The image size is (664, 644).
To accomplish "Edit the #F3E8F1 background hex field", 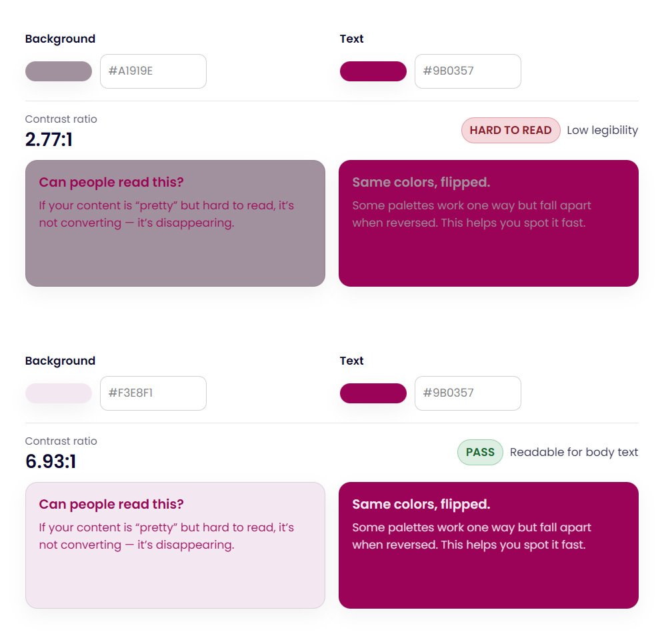I will [x=153, y=393].
